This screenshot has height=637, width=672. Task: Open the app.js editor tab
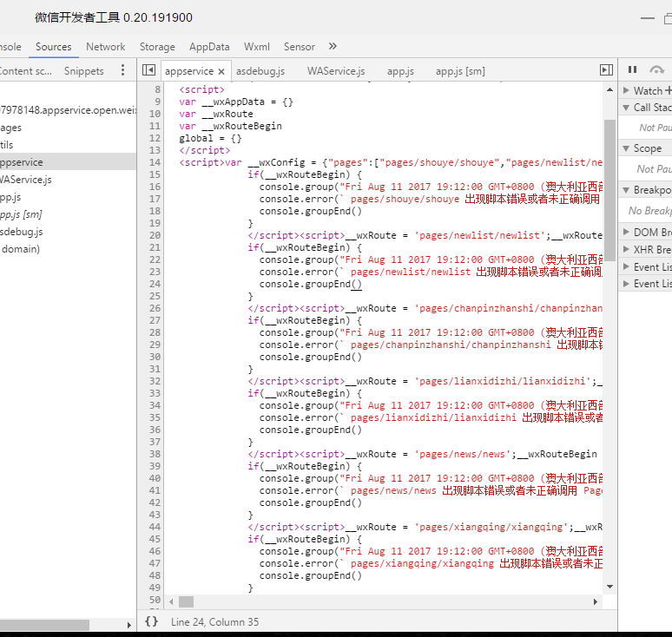point(400,71)
